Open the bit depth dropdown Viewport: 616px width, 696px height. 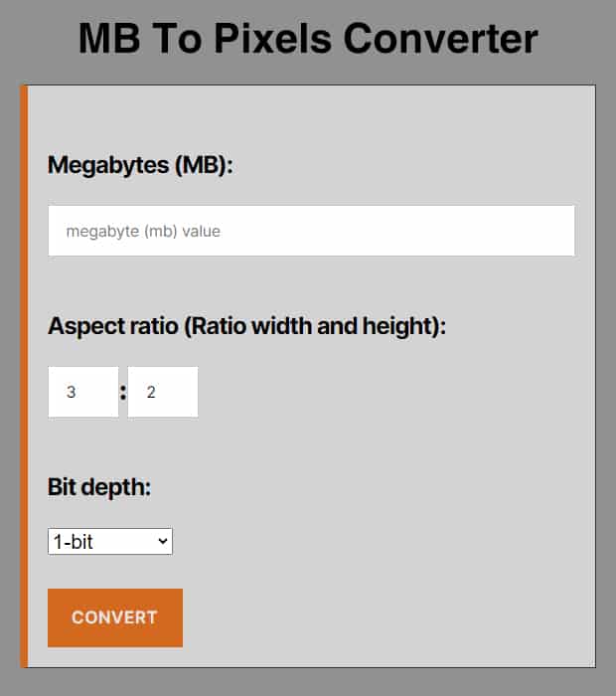pyautogui.click(x=109, y=542)
